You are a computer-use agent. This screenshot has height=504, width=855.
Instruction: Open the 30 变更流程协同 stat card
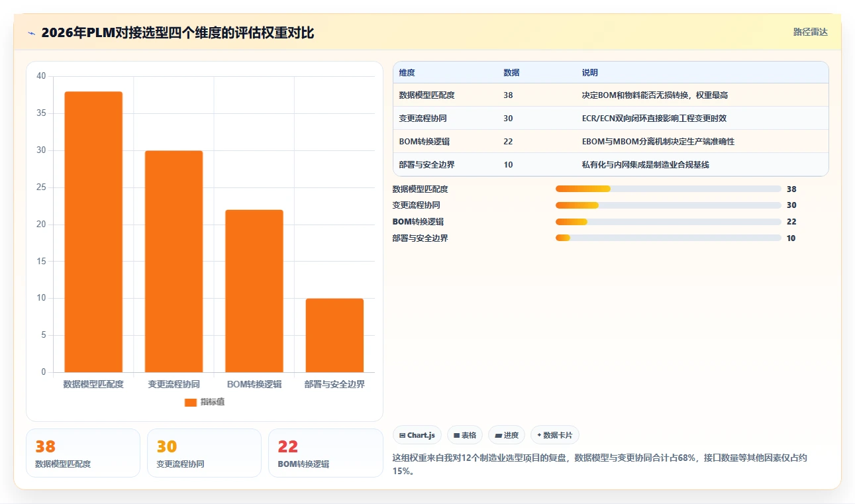tap(204, 453)
